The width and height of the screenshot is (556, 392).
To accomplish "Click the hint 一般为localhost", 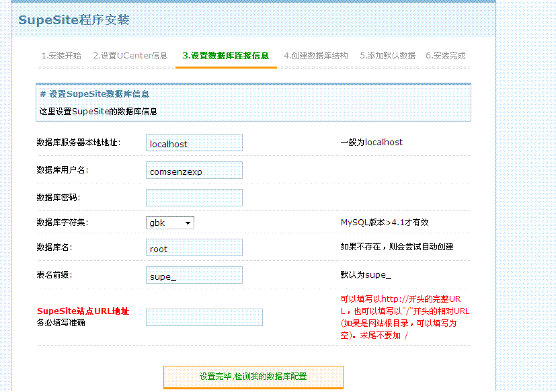I will [x=372, y=143].
